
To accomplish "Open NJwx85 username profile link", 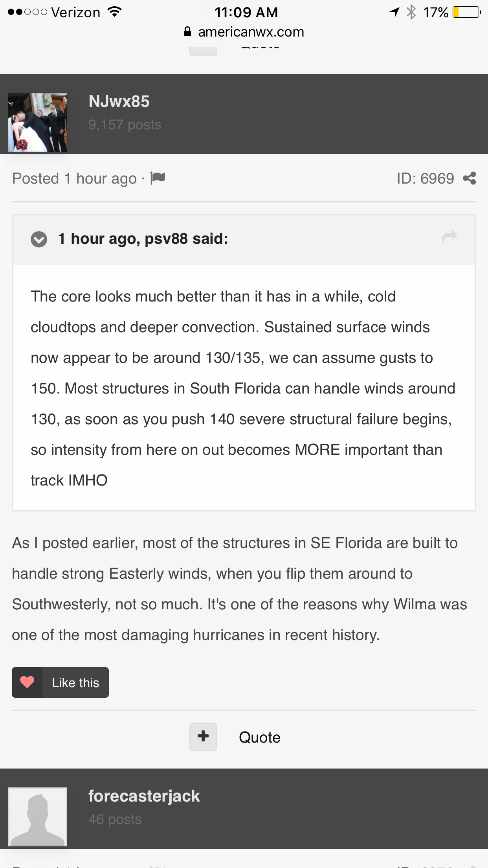I will (x=119, y=101).
